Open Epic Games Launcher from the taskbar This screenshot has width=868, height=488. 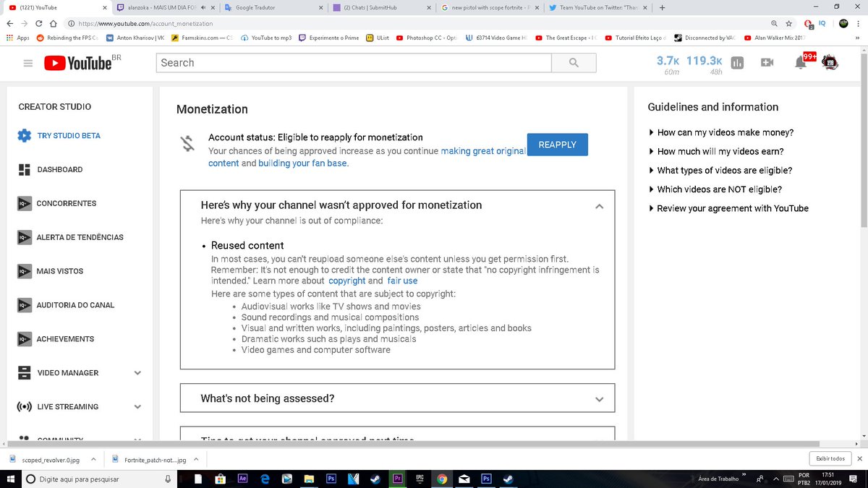pyautogui.click(x=420, y=479)
